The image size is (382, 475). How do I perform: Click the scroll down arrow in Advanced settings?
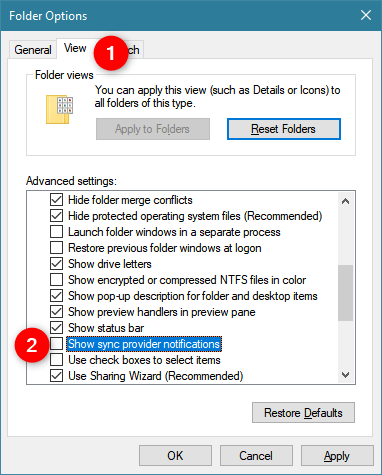tap(345, 375)
